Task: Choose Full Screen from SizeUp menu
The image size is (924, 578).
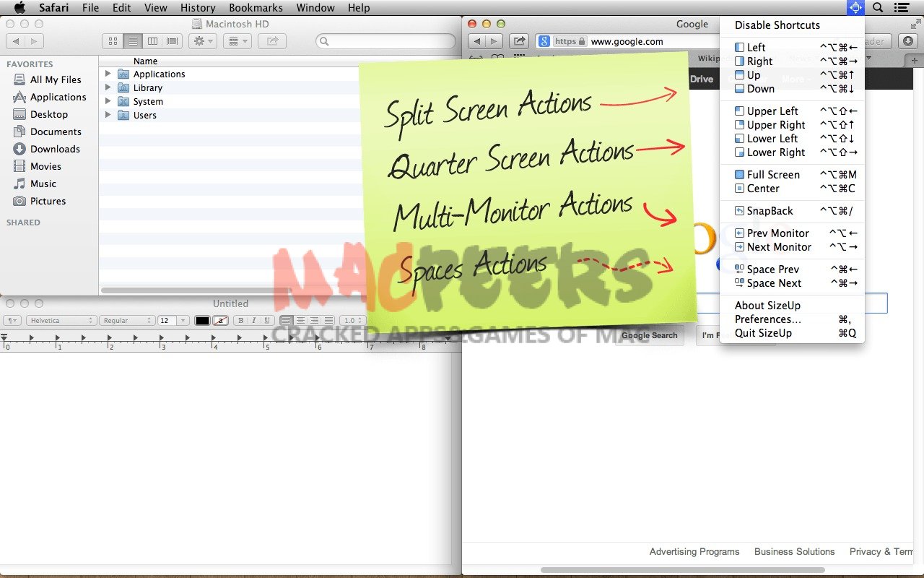Action: [773, 175]
